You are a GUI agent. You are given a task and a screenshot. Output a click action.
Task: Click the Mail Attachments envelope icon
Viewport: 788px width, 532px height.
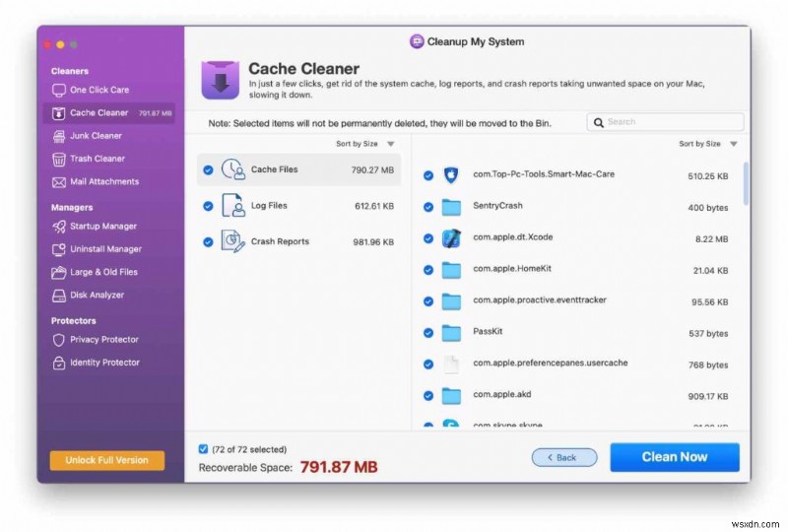[x=59, y=182]
